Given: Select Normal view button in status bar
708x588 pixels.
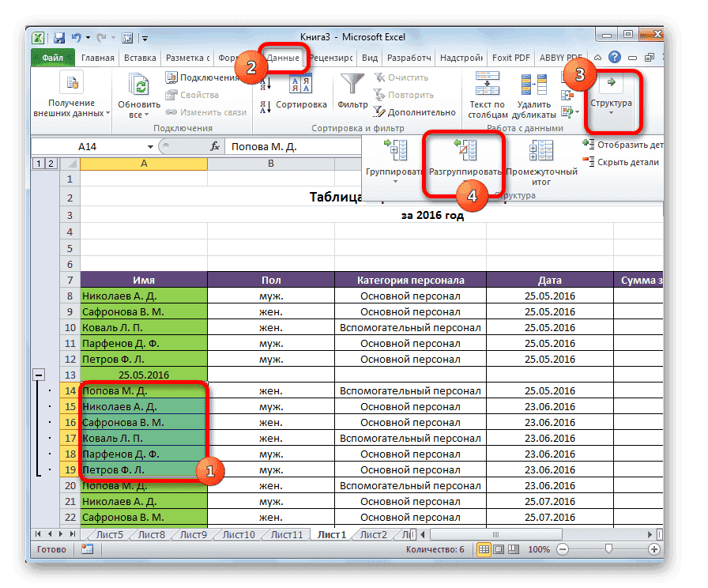Looking at the screenshot, I should point(484,548).
